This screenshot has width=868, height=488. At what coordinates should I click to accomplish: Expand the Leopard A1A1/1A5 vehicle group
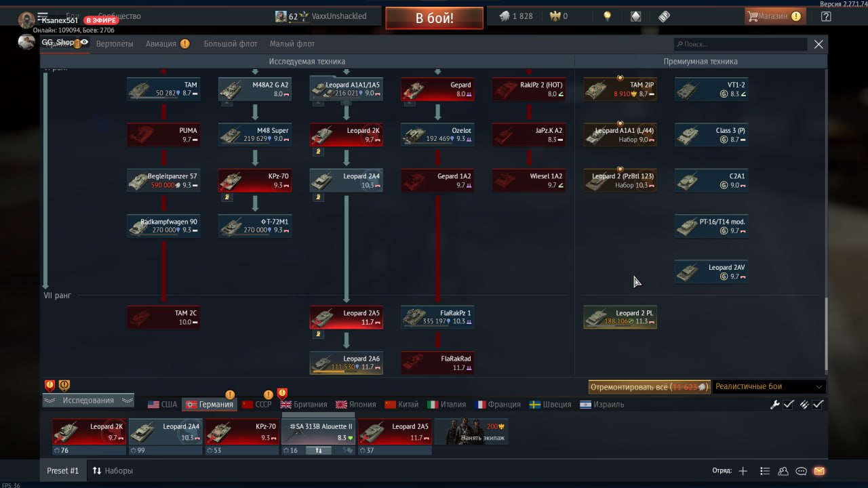tap(346, 103)
